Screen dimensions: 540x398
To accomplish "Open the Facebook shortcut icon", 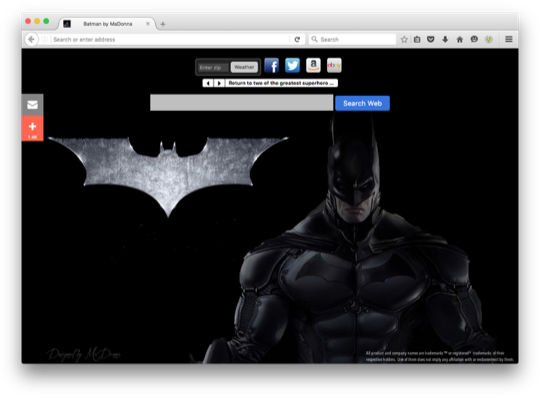I will coord(271,65).
